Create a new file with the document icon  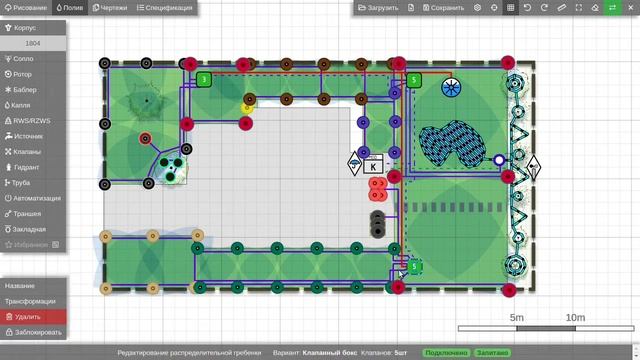point(411,8)
